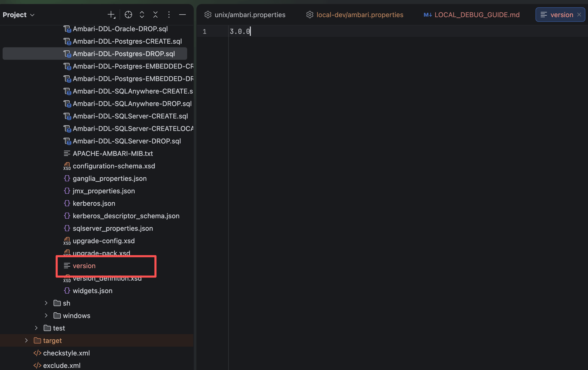
Task: Click the New File or Directory plus icon
Action: coord(111,15)
